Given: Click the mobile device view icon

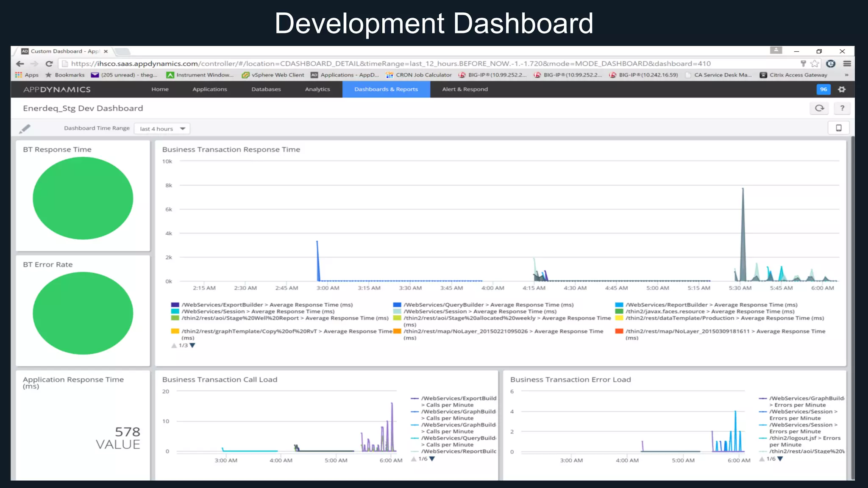Looking at the screenshot, I should click(x=839, y=128).
